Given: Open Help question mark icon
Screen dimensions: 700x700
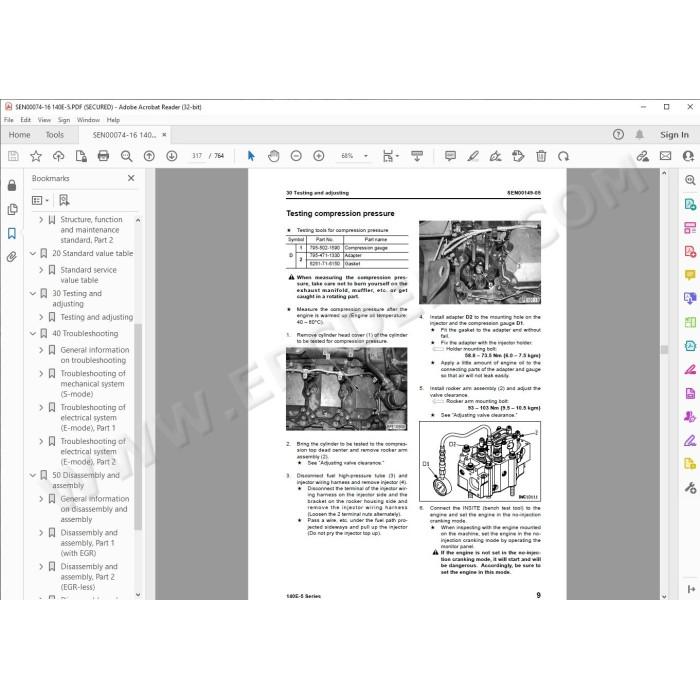Looking at the screenshot, I should click(x=618, y=134).
